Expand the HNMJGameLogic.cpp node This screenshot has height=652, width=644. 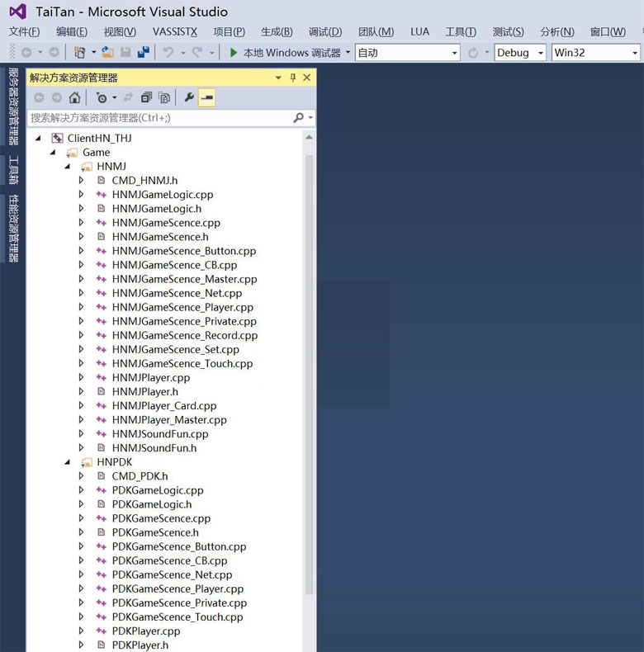[81, 195]
